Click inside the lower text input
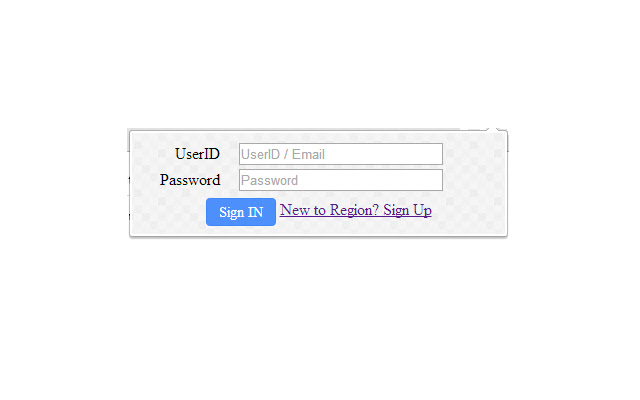640x400 pixels. click(x=341, y=180)
